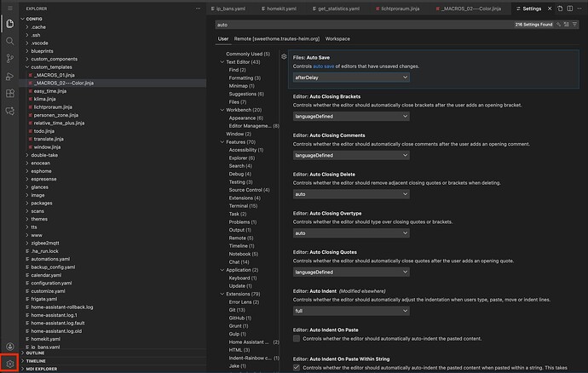Select the Workspace settings tab
The image size is (588, 373).
(337, 38)
